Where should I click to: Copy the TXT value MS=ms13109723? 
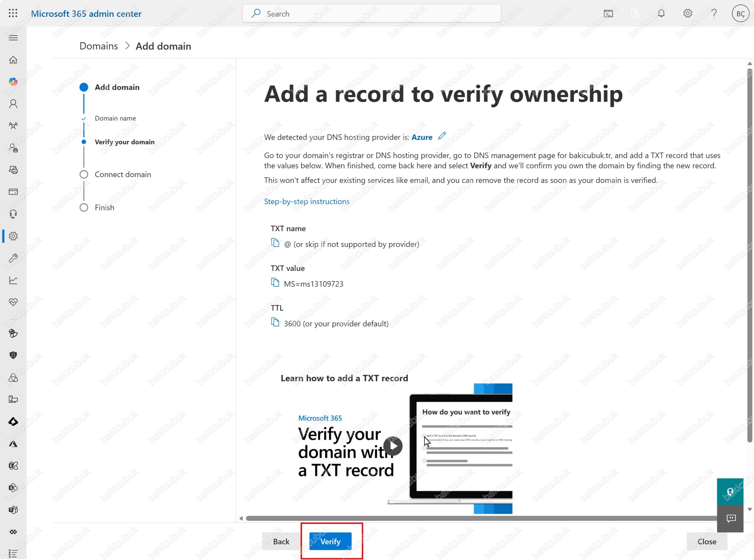[x=275, y=283]
